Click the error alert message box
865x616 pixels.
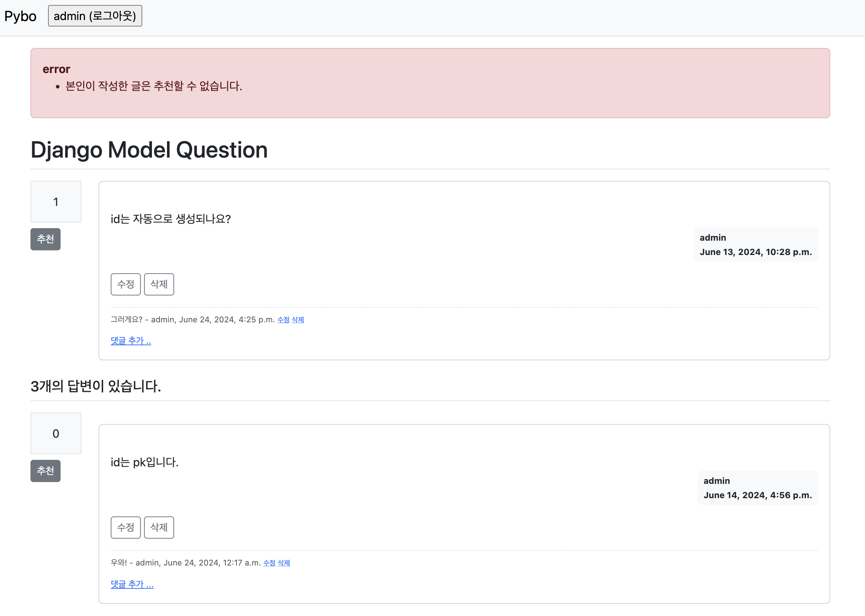[x=430, y=83]
